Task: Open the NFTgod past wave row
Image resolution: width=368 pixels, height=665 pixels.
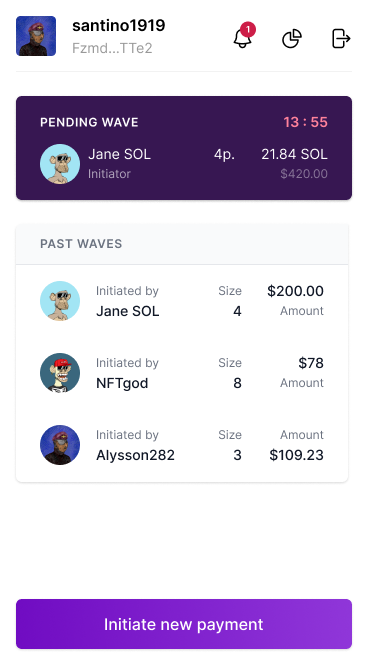Action: point(182,373)
